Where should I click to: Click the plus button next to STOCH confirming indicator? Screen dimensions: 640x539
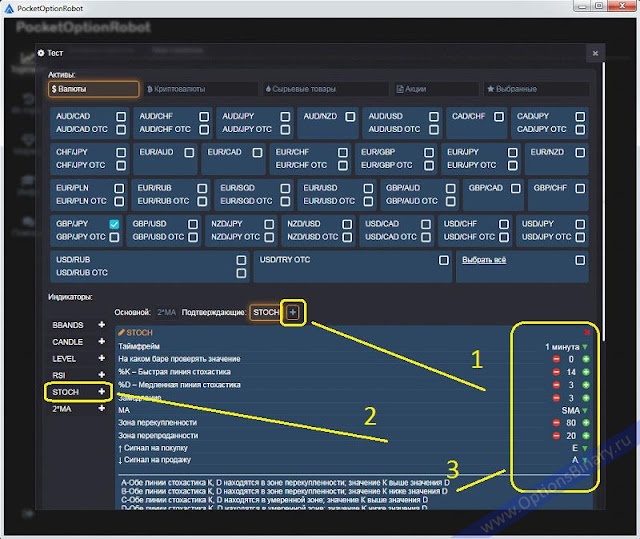tap(293, 313)
